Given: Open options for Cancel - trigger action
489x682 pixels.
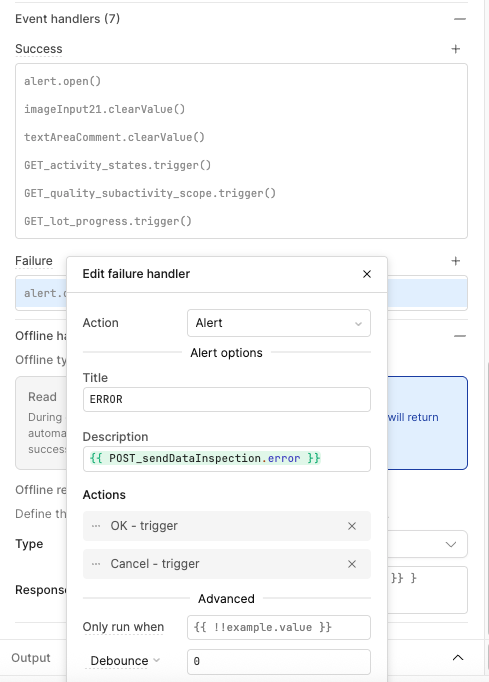Looking at the screenshot, I should pos(96,564).
